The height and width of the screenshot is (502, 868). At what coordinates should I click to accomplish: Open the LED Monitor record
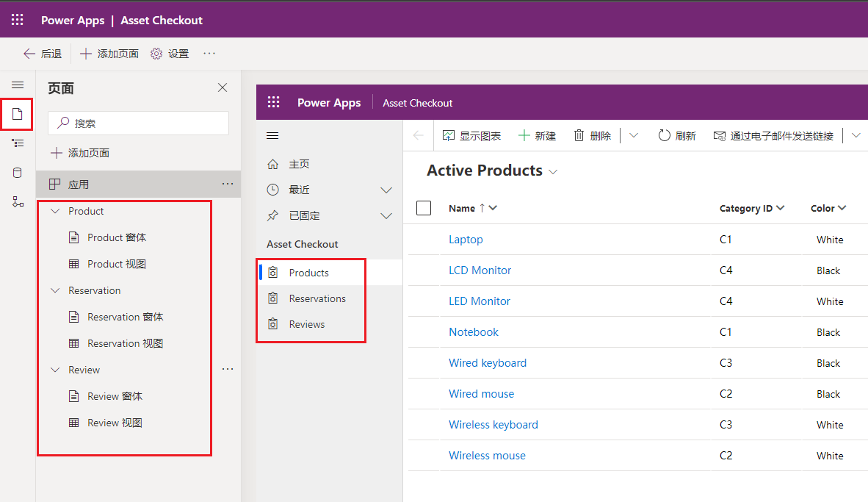pos(480,301)
